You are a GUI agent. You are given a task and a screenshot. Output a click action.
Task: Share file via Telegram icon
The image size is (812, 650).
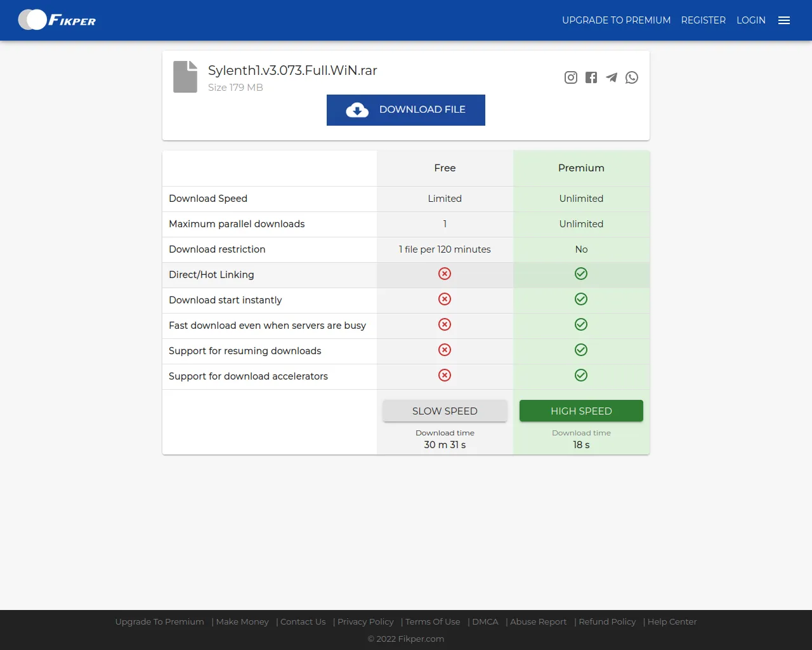(x=612, y=77)
